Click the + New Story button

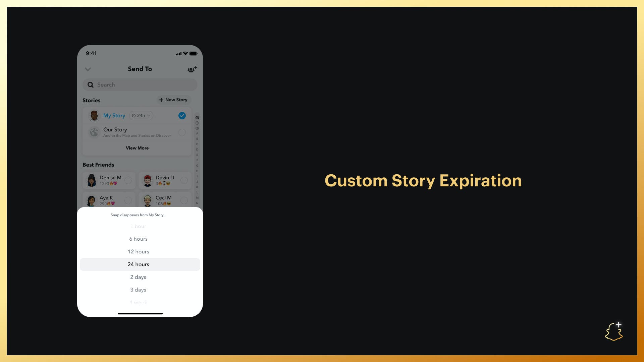[x=172, y=100]
